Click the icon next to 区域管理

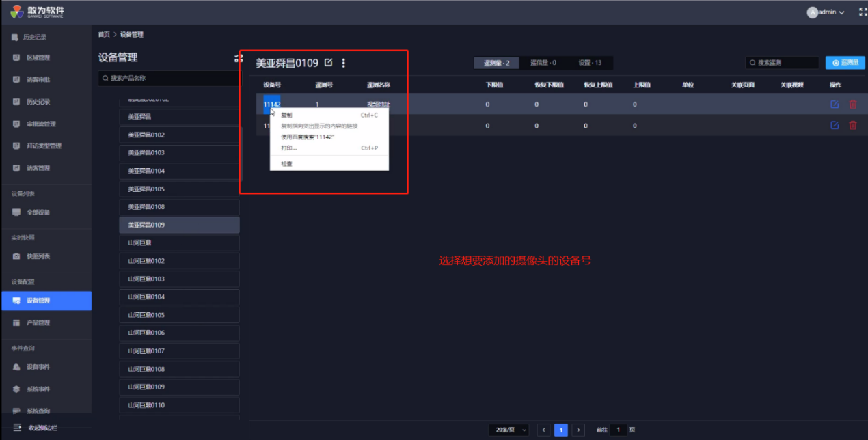pyautogui.click(x=16, y=57)
